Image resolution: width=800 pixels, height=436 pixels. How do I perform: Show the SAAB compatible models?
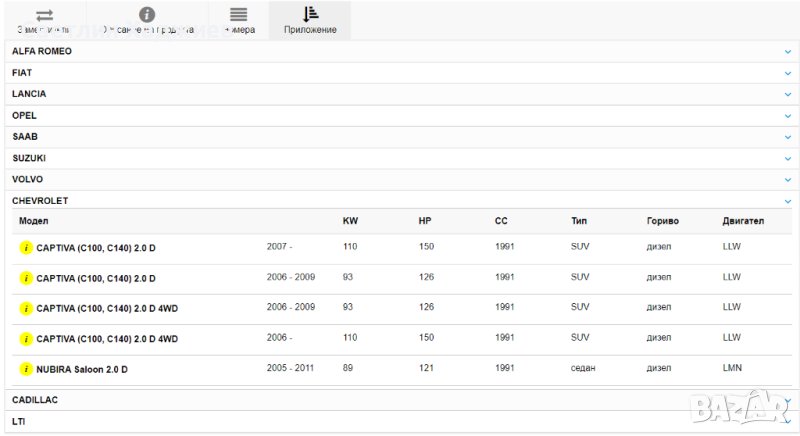pyautogui.click(x=400, y=136)
